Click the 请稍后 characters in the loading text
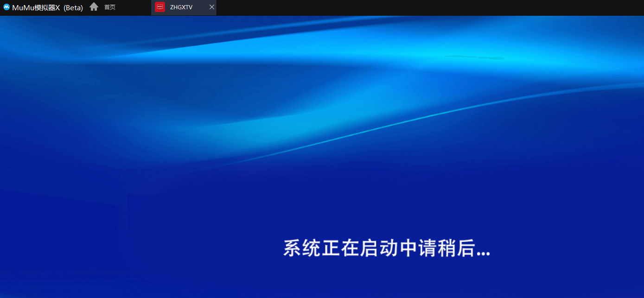This screenshot has height=298, width=644. pyautogui.click(x=447, y=248)
